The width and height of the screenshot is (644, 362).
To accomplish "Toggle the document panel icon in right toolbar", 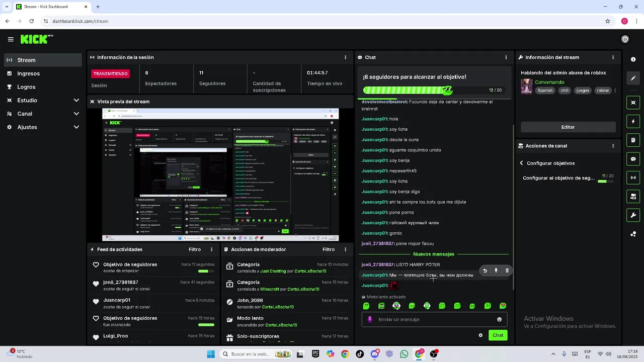I will (633, 140).
